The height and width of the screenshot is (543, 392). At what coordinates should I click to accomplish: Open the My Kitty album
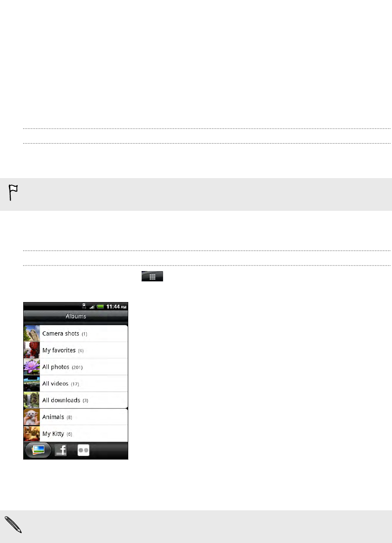pyautogui.click(x=76, y=434)
